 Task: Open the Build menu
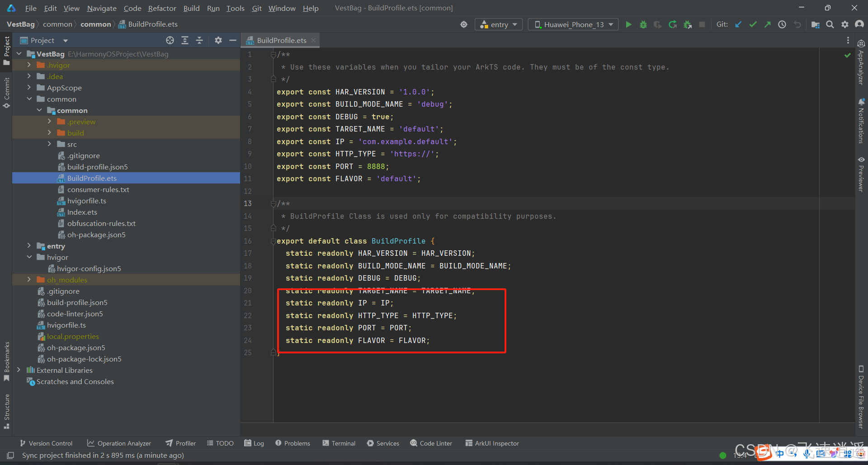191,8
